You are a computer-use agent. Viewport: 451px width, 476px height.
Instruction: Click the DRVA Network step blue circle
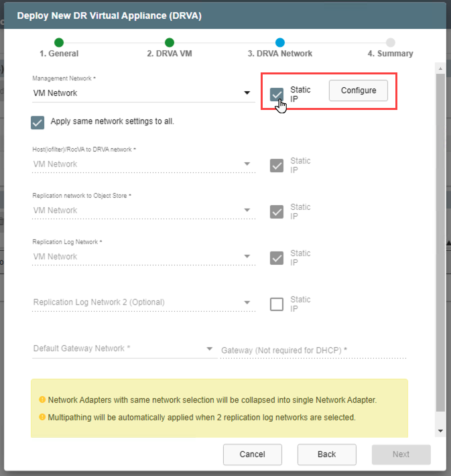click(279, 42)
